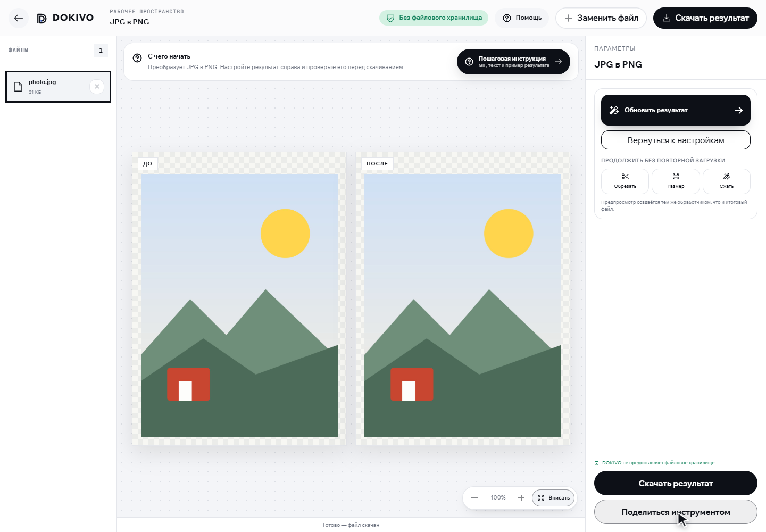The width and height of the screenshot is (766, 532).
Task: Click 'Поделиться инструментом' share button
Action: pyautogui.click(x=676, y=512)
